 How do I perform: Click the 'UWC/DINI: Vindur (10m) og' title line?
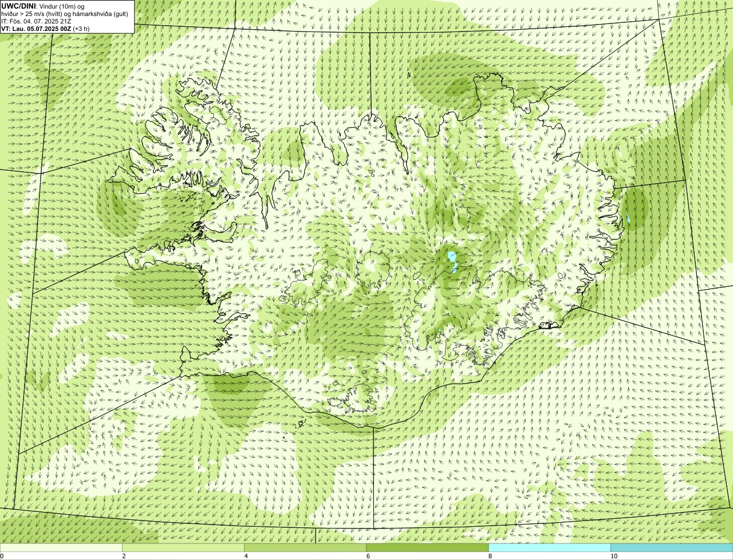click(x=43, y=6)
